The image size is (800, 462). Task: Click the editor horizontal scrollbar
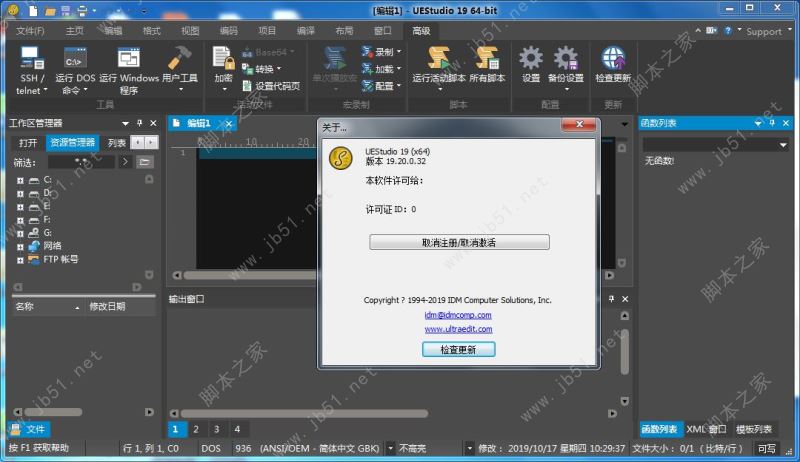coord(250,275)
